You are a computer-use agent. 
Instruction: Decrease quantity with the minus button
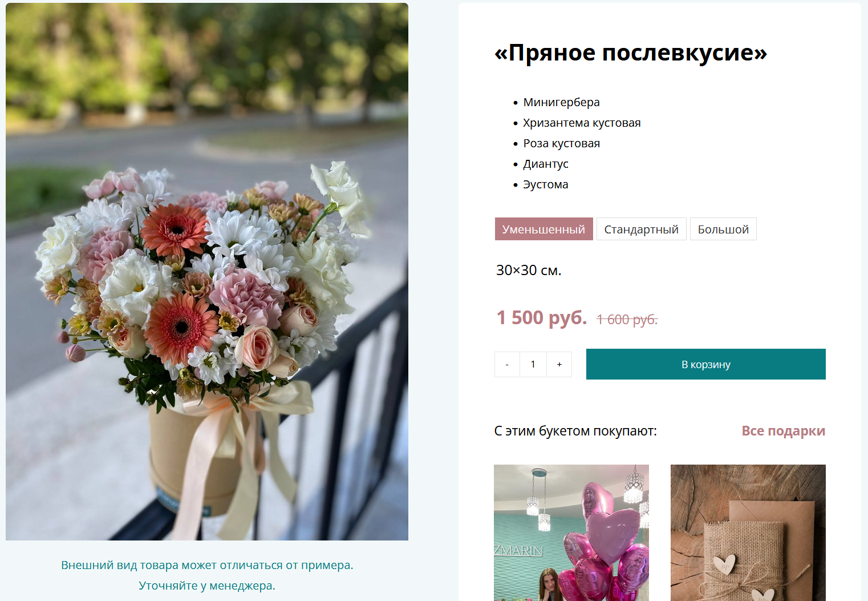[x=507, y=364]
